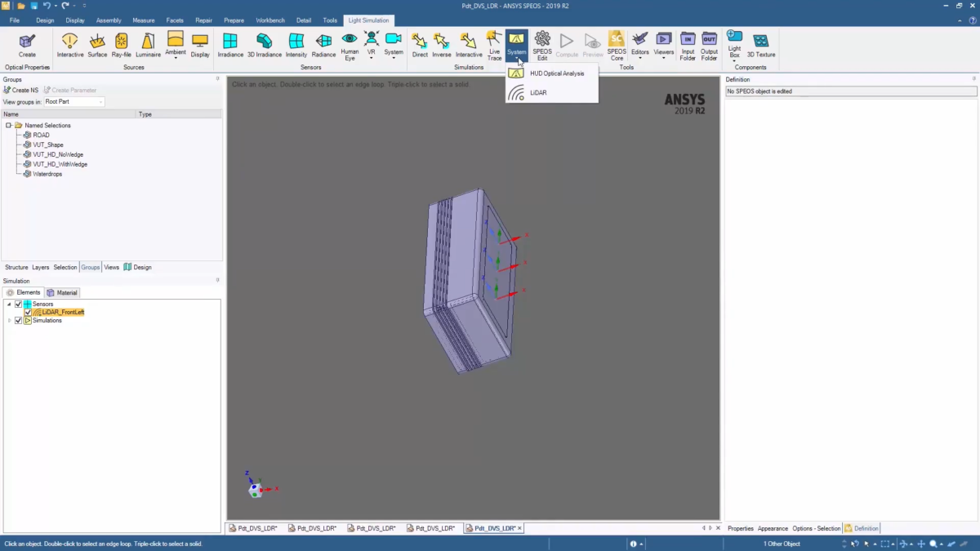Screen dimensions: 980x551
Task: Switch to the Measure ribbon tab
Action: coord(144,20)
